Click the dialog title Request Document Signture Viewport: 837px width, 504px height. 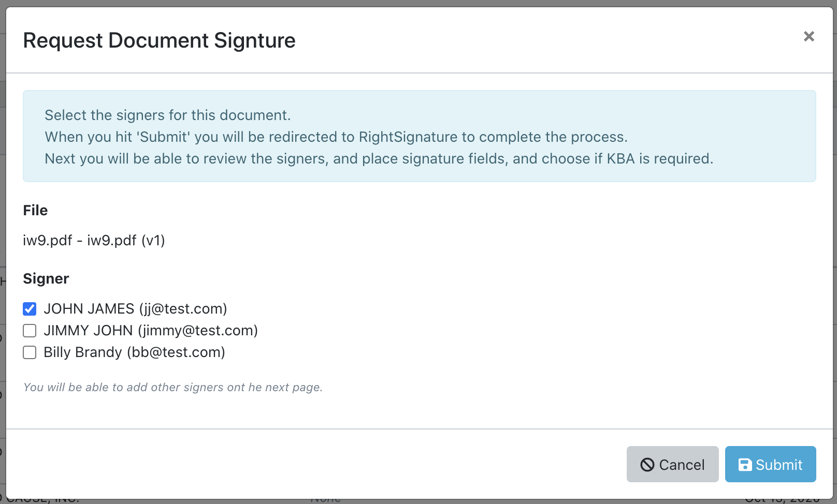pyautogui.click(x=159, y=40)
